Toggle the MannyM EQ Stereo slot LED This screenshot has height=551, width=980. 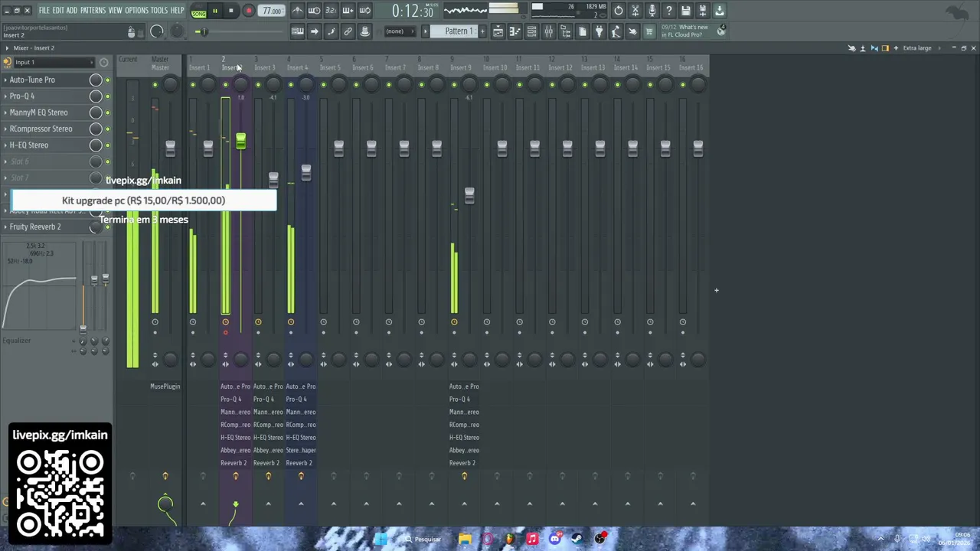coord(108,112)
